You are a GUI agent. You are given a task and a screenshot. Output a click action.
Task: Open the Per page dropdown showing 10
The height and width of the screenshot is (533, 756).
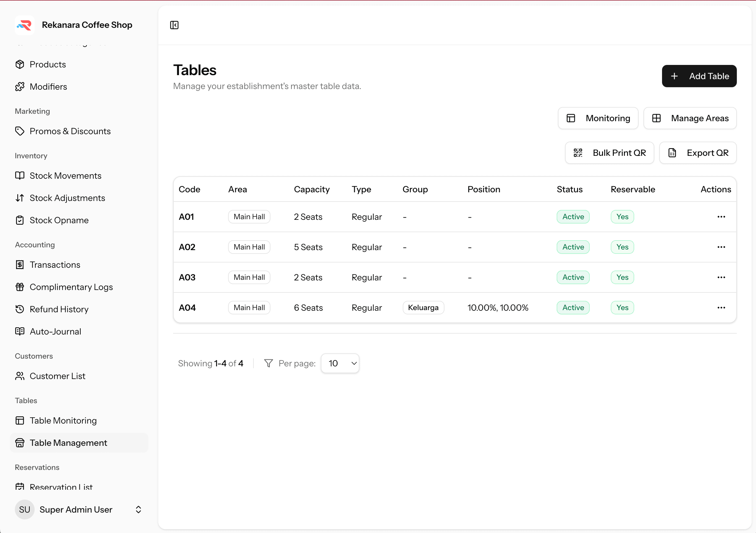click(340, 363)
